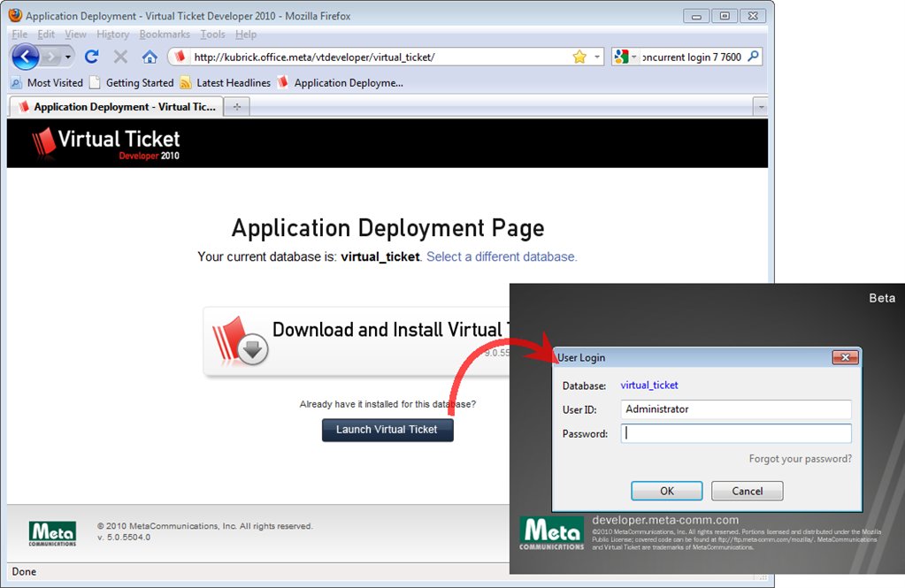This screenshot has width=905, height=588.
Task: Open the Help menu
Action: pos(246,34)
